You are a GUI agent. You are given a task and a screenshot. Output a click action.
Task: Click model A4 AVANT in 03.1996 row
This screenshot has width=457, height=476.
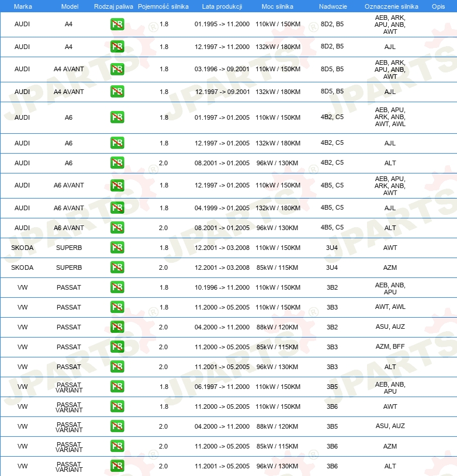point(68,69)
